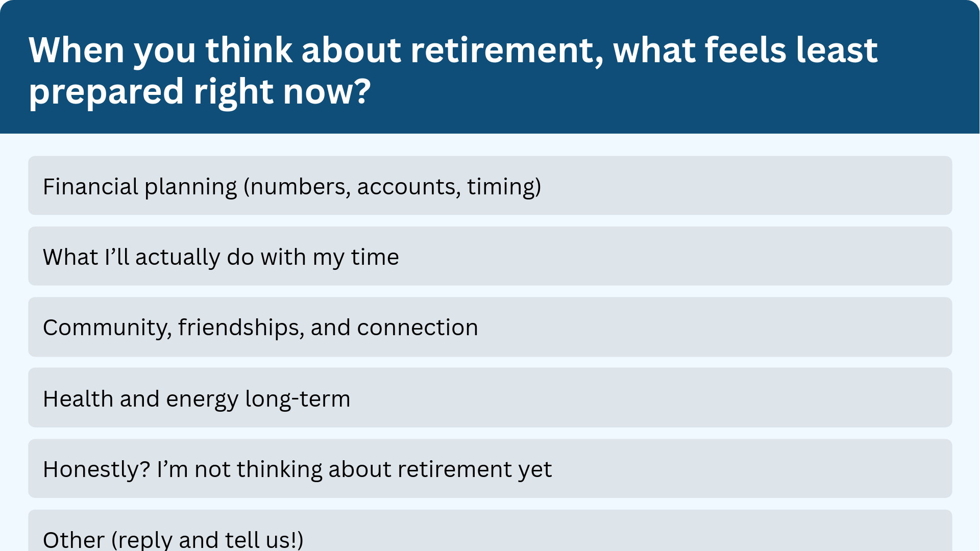Choose the Other (reply and tell us!) option
The width and height of the screenshot is (980, 551).
490,531
